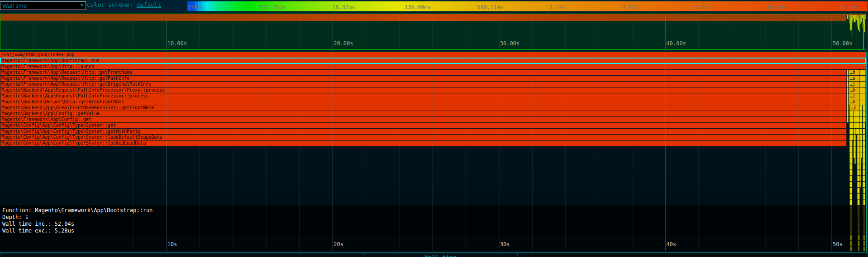
Task: Click the App\Http::launch frame
Action: click(x=433, y=67)
